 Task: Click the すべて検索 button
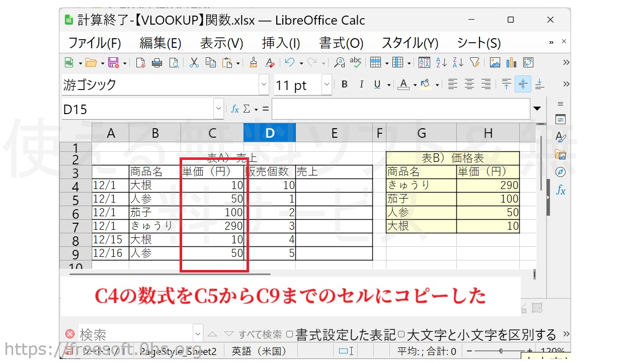tap(260, 334)
